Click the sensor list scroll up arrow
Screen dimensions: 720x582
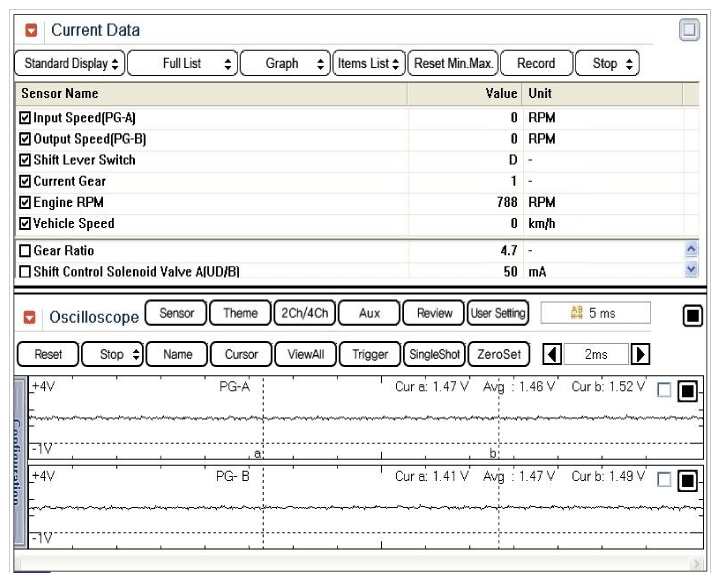[x=691, y=249]
